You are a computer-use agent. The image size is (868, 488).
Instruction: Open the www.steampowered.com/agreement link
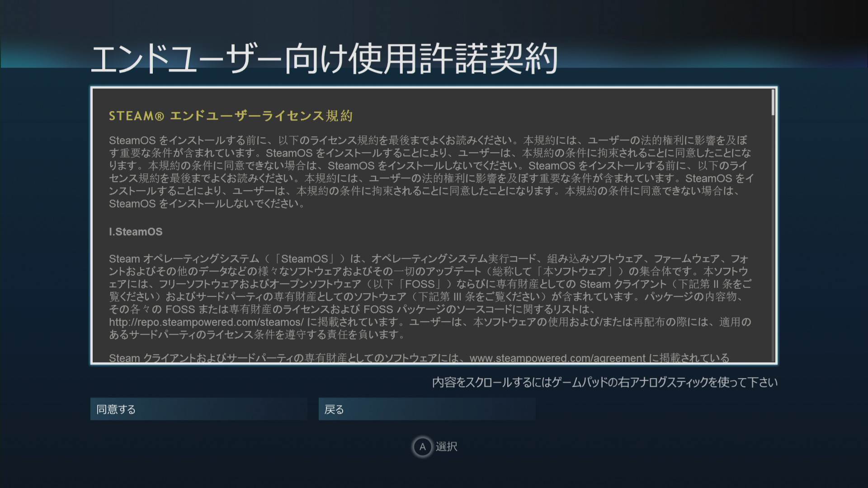pyautogui.click(x=557, y=358)
